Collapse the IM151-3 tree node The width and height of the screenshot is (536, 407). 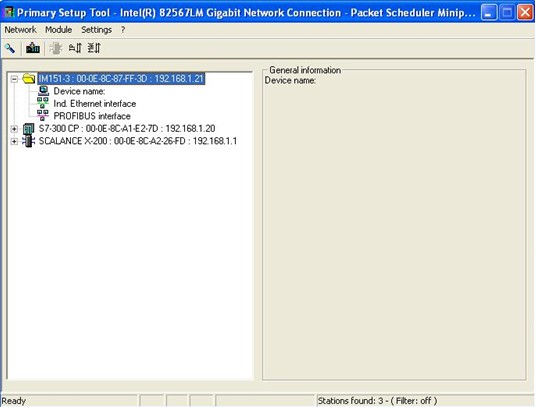pos(14,79)
